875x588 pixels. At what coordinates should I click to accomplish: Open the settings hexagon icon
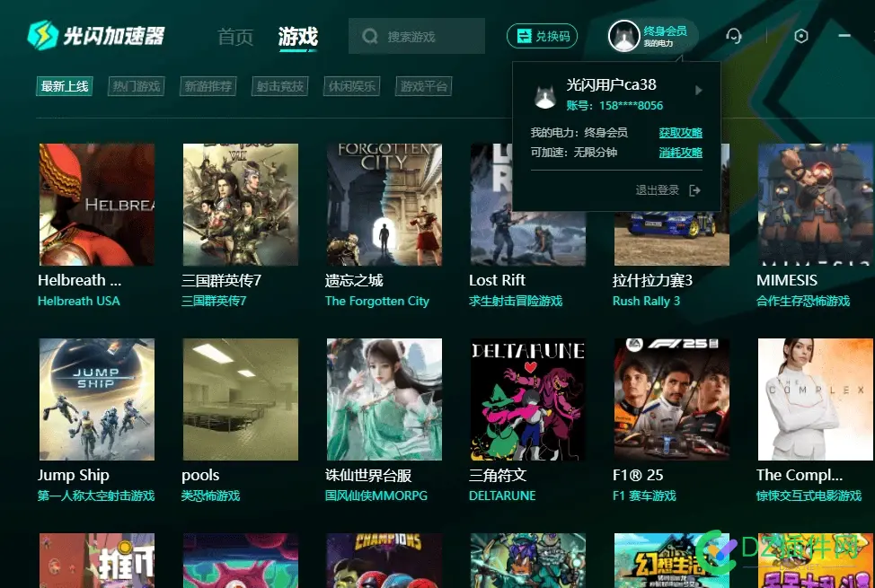pyautogui.click(x=800, y=36)
